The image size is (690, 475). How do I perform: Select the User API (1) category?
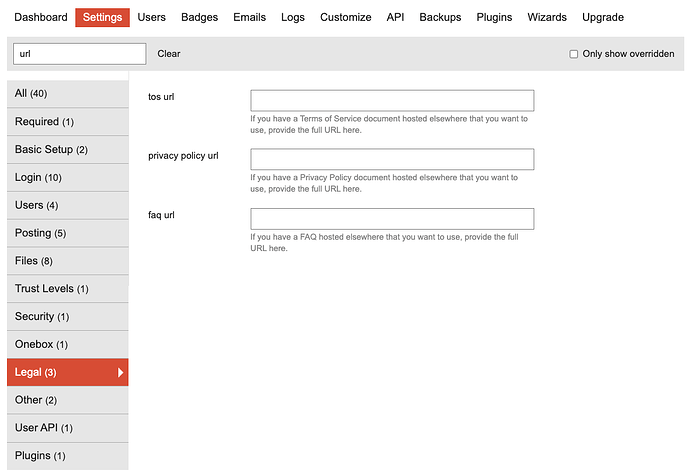tap(68, 427)
